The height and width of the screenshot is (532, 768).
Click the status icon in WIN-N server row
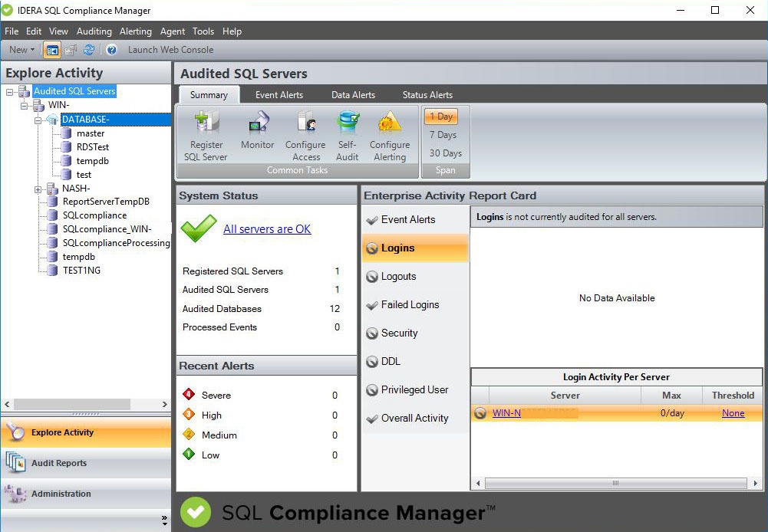coord(480,413)
